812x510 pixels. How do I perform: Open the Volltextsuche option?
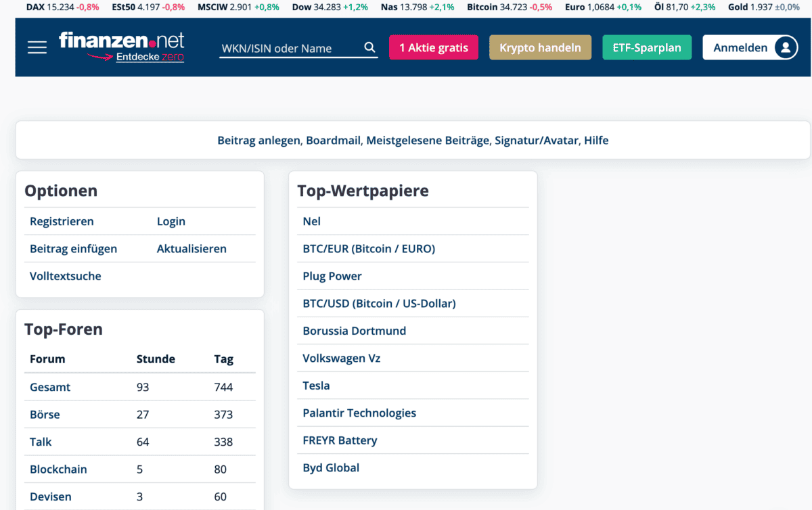click(x=65, y=276)
